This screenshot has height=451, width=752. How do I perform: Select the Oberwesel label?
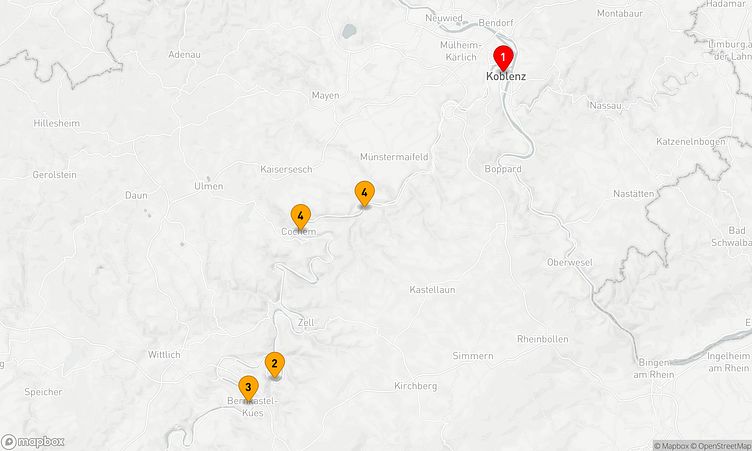pyautogui.click(x=570, y=262)
